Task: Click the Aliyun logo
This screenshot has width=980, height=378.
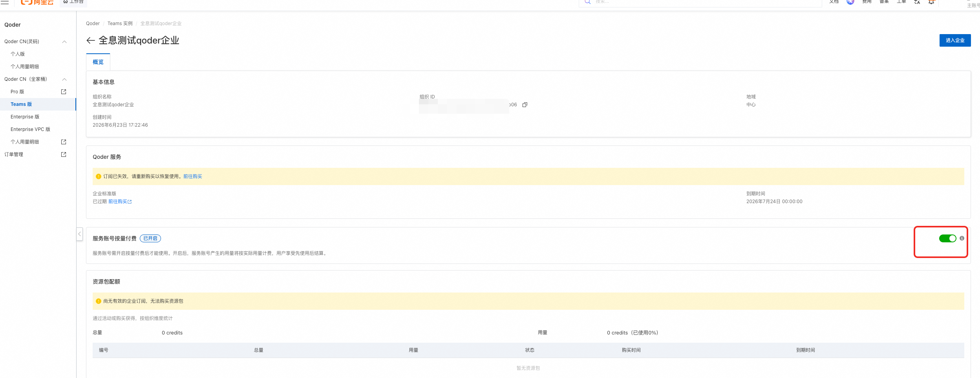Action: pos(37,2)
